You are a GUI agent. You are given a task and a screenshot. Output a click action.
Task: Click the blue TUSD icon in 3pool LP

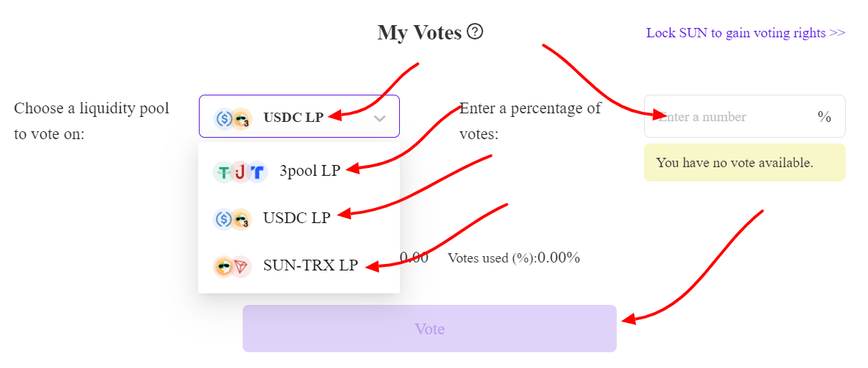coord(257,172)
